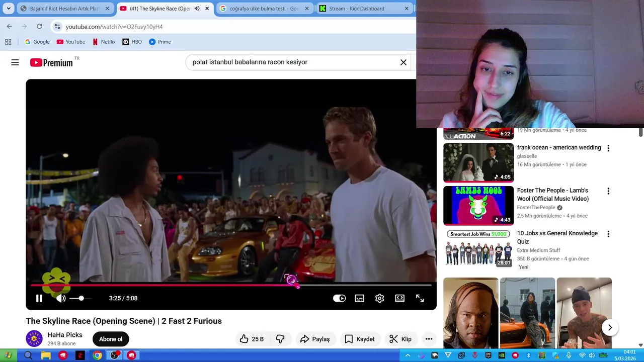
Task: Toggle subtitles/closed captions button
Action: 360,298
